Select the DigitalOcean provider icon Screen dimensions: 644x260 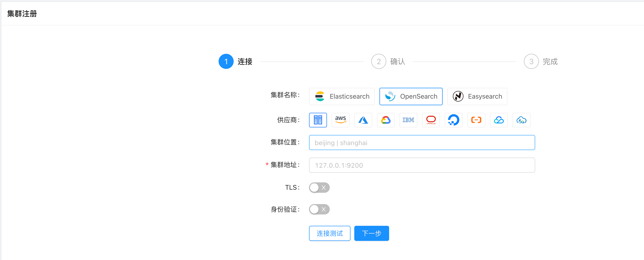(x=453, y=120)
